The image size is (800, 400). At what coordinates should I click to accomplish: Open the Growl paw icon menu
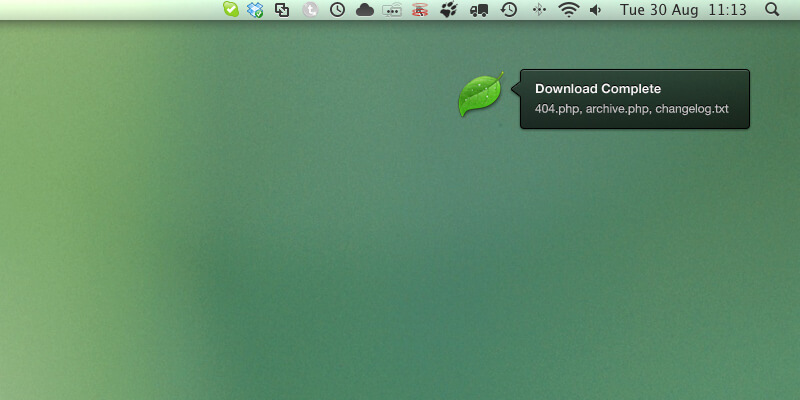click(x=448, y=10)
